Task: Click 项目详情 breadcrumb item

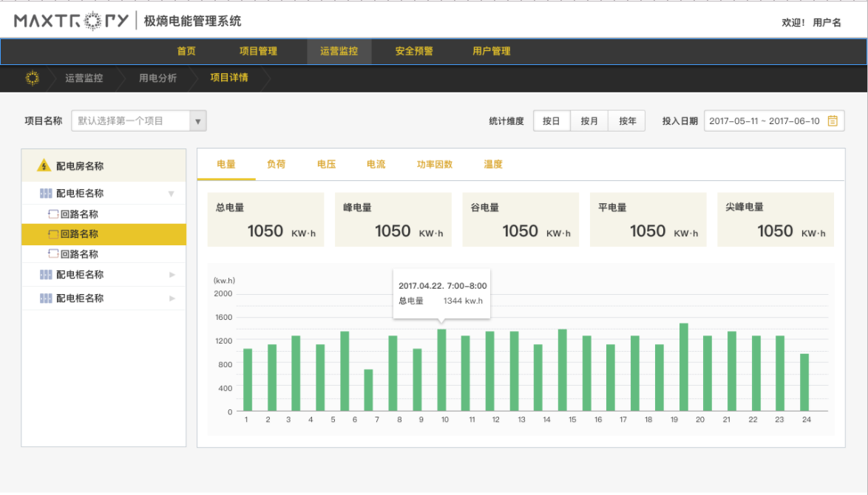Action: coord(229,78)
